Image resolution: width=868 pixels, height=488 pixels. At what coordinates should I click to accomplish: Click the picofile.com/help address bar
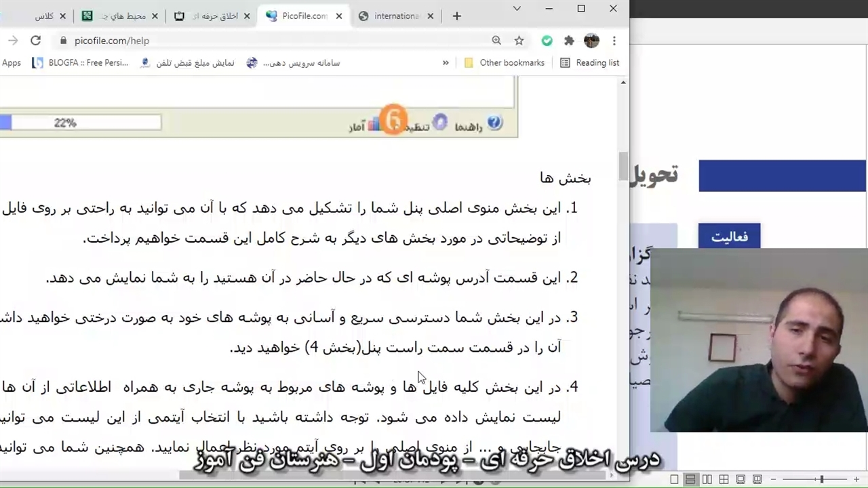[x=271, y=41]
